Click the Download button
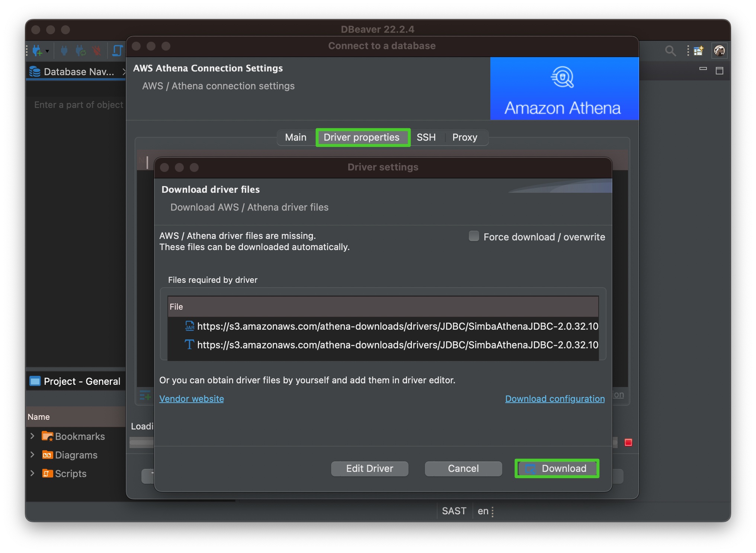The width and height of the screenshot is (756, 553). point(557,469)
